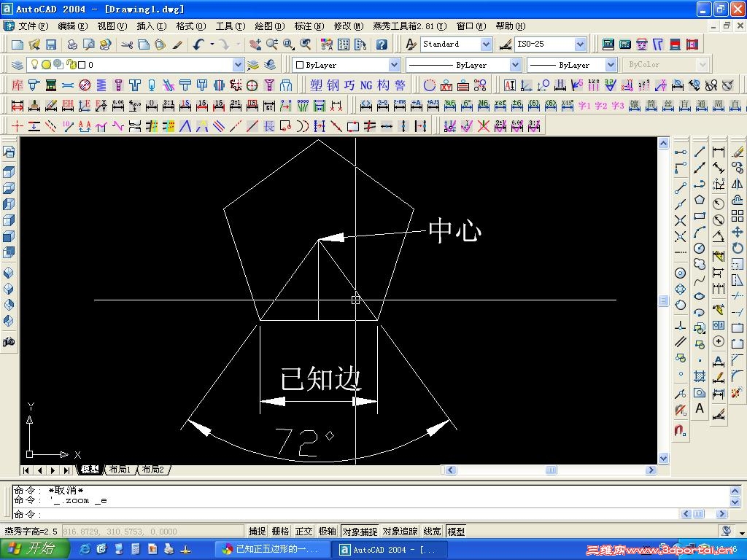Switch to the 布局2 tab
The image size is (747, 560).
(153, 470)
